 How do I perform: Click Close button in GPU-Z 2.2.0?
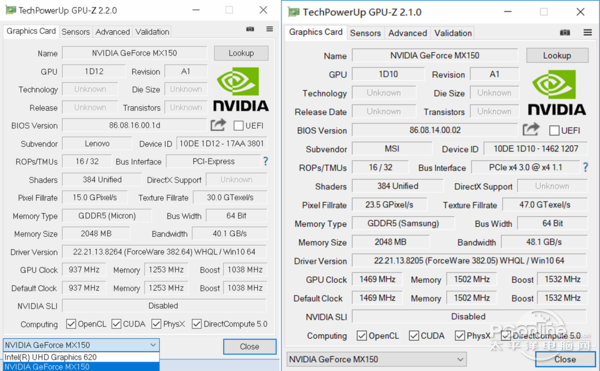click(249, 347)
